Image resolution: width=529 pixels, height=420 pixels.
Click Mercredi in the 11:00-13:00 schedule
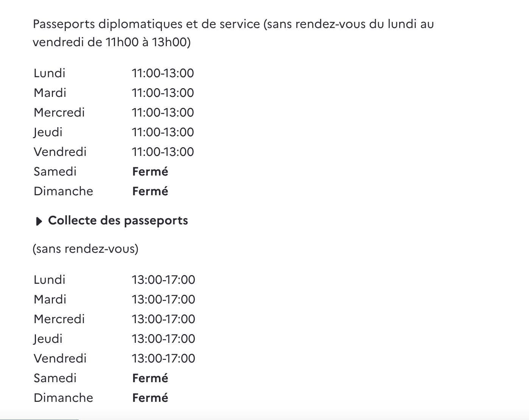point(59,112)
